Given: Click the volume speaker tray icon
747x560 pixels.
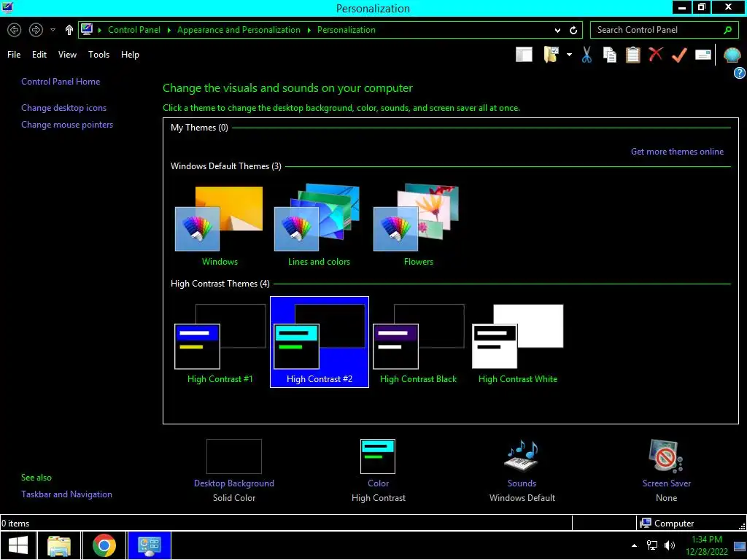Looking at the screenshot, I should [x=670, y=545].
